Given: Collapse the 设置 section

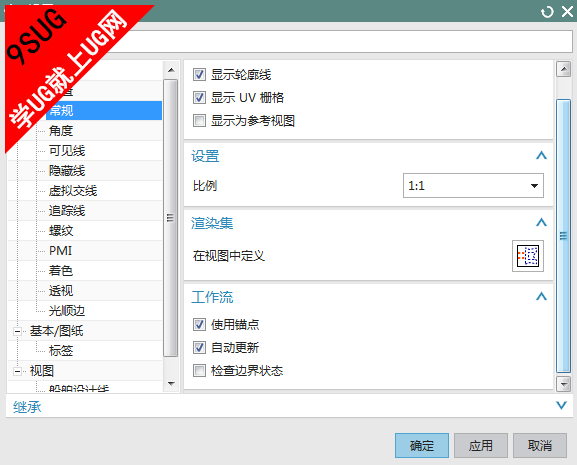Looking at the screenshot, I should (541, 156).
